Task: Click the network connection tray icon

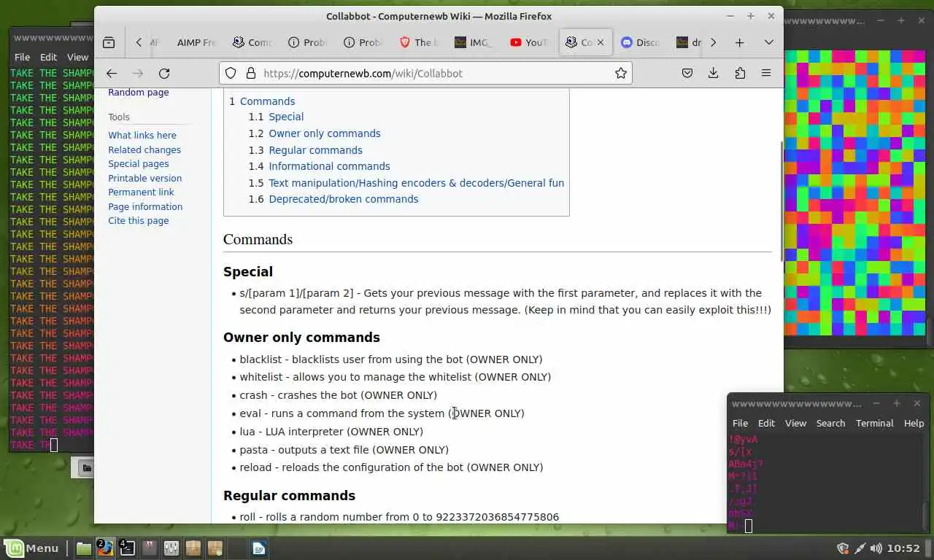Action: [860, 548]
